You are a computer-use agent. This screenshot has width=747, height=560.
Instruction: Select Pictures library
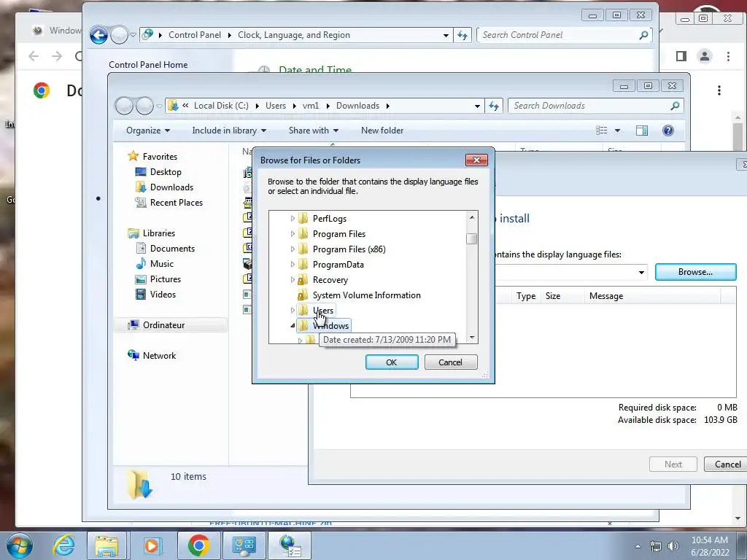coord(166,279)
